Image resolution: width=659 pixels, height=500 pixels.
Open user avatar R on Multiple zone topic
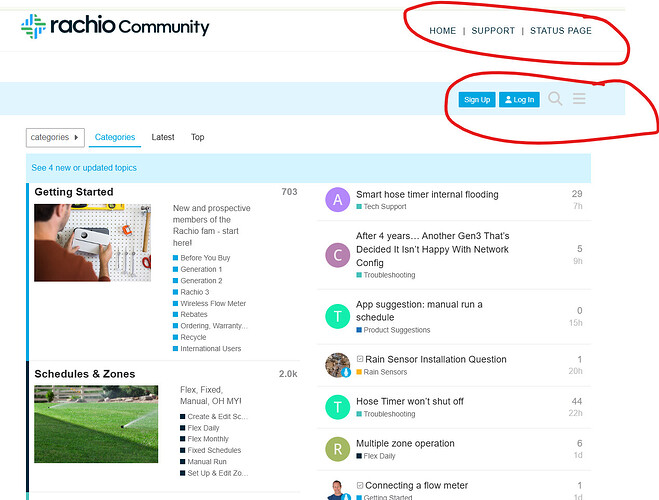337,449
